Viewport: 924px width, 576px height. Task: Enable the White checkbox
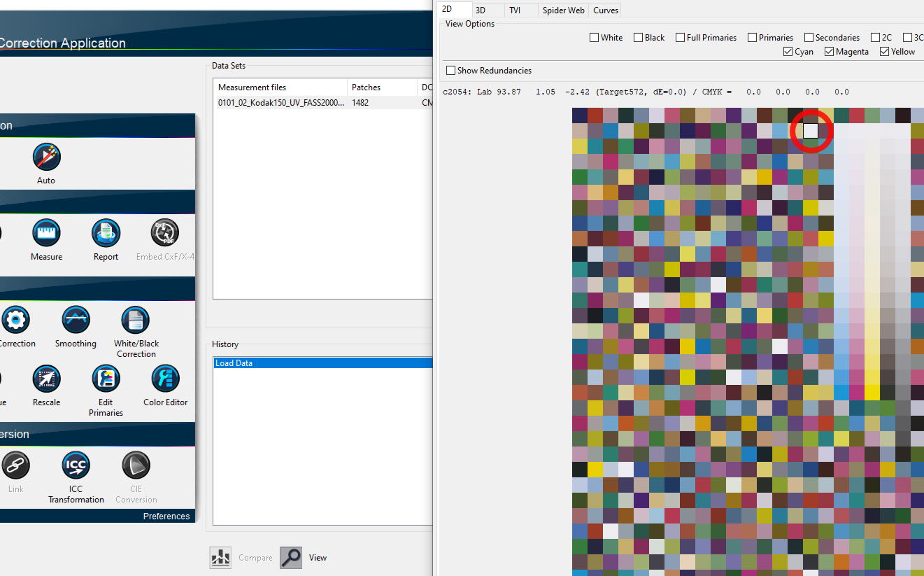[x=595, y=38]
